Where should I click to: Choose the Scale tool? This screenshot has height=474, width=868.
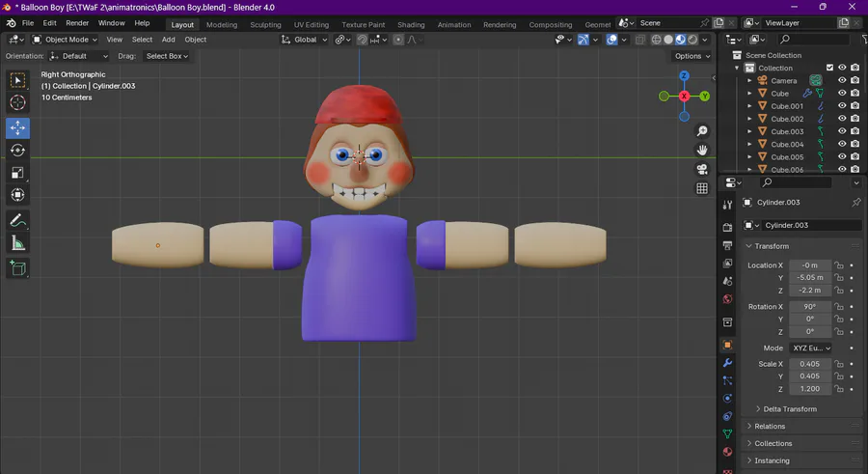click(x=18, y=173)
